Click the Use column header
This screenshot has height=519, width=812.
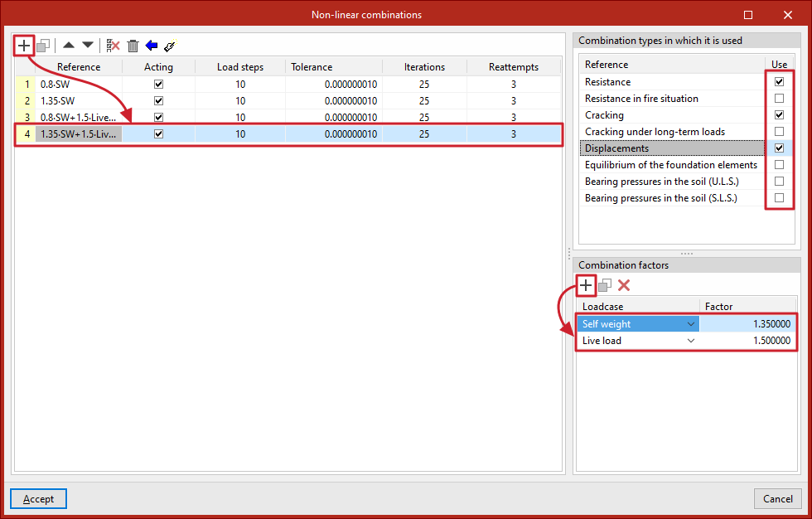click(779, 64)
